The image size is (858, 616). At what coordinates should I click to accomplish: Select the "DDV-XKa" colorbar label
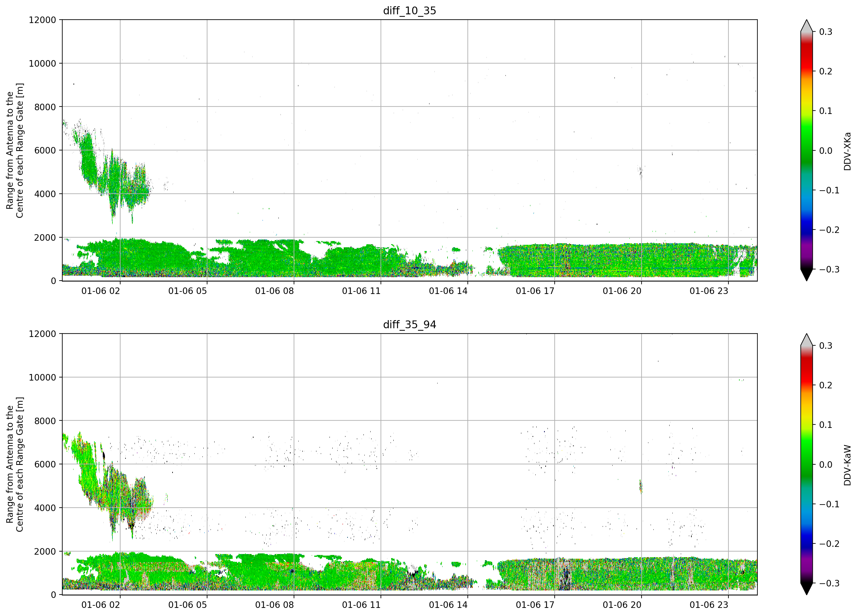pyautogui.click(x=847, y=151)
